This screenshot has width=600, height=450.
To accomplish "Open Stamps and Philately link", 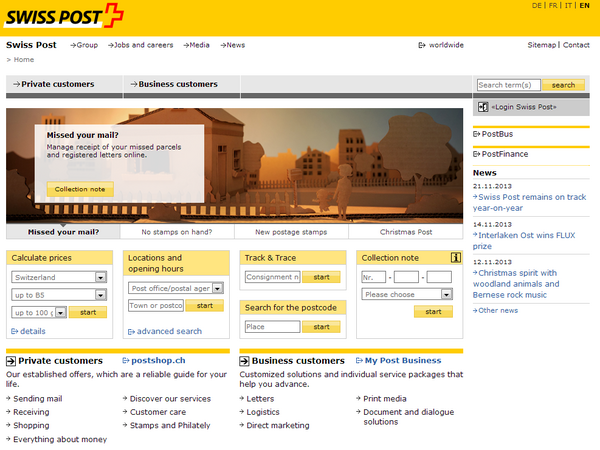I will pyautogui.click(x=170, y=426).
